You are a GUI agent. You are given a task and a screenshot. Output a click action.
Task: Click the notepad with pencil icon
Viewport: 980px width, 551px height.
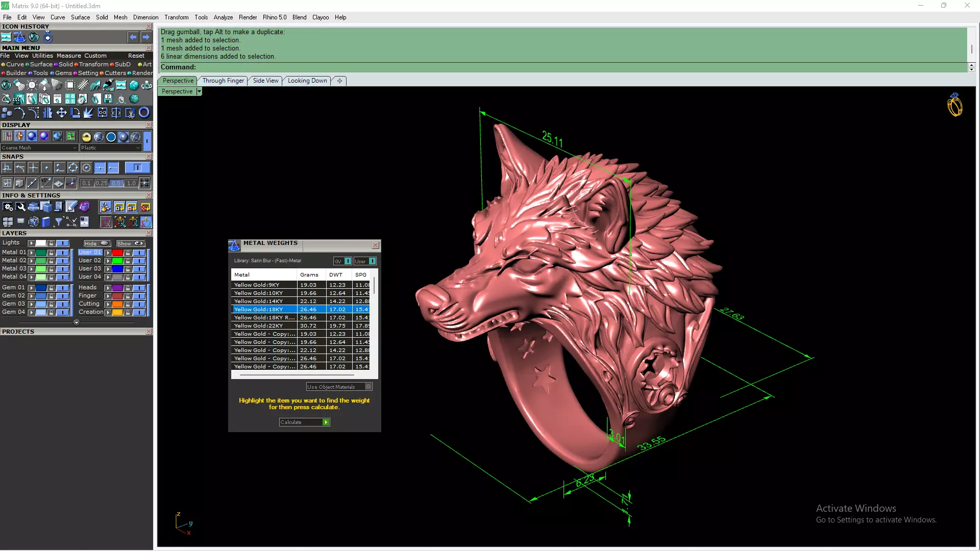[71, 207]
